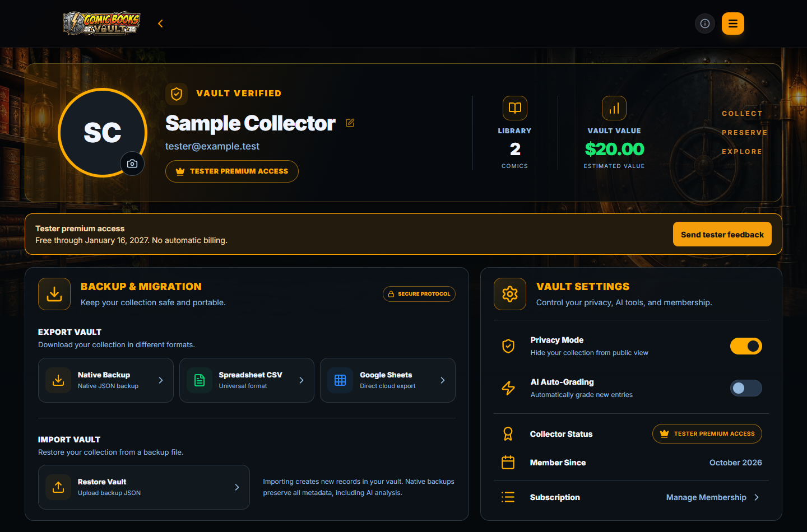Click the Collector Status premium access badge
807x532 pixels.
coord(707,434)
